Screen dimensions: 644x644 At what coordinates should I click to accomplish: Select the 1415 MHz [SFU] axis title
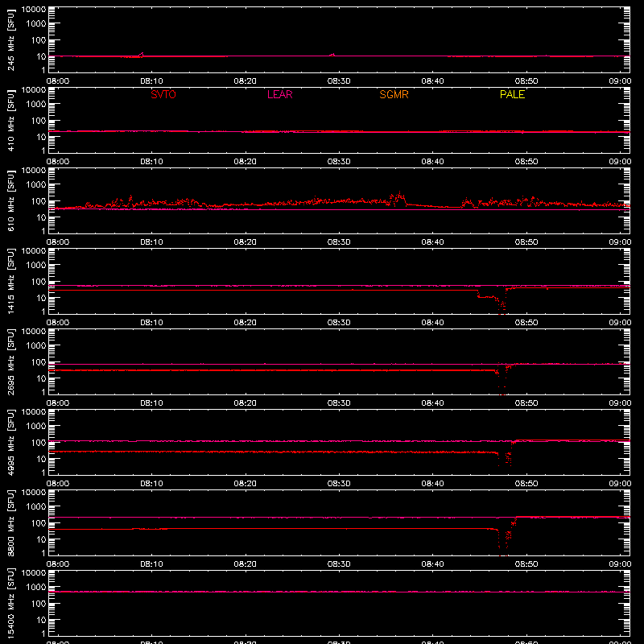10,281
